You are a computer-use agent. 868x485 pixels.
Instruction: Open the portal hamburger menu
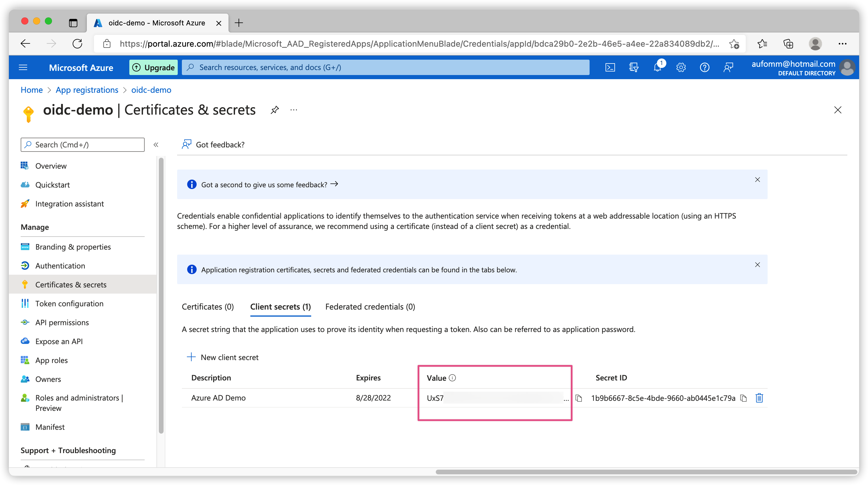(23, 67)
